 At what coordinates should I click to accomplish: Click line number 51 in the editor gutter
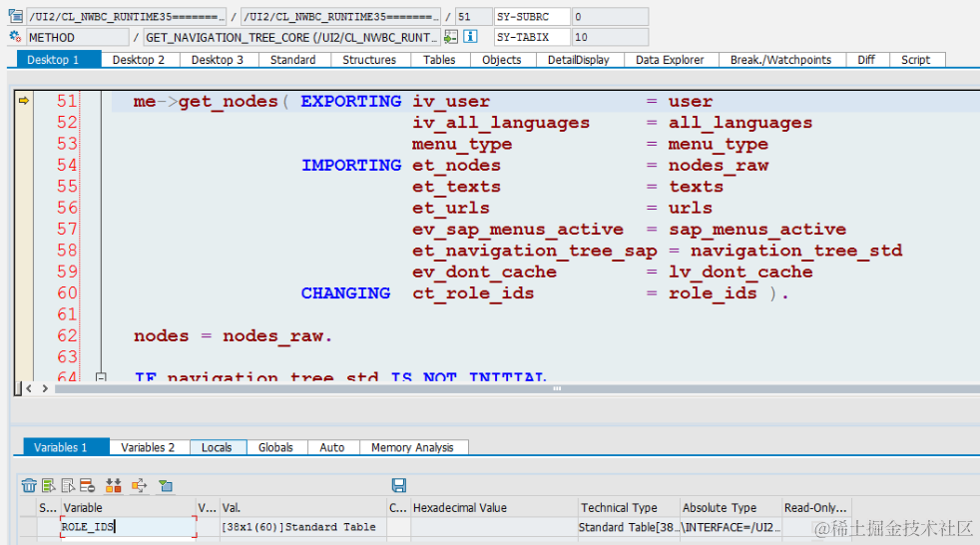67,101
